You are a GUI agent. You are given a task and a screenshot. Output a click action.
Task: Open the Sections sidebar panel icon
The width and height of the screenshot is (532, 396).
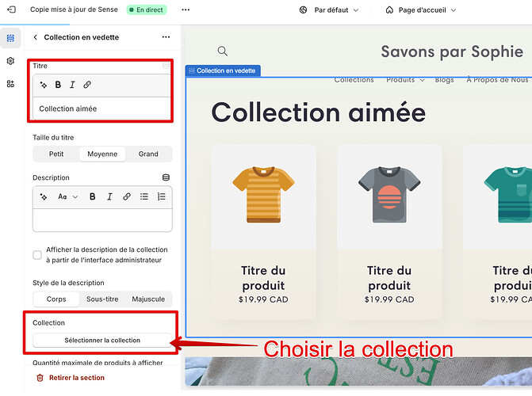10,38
